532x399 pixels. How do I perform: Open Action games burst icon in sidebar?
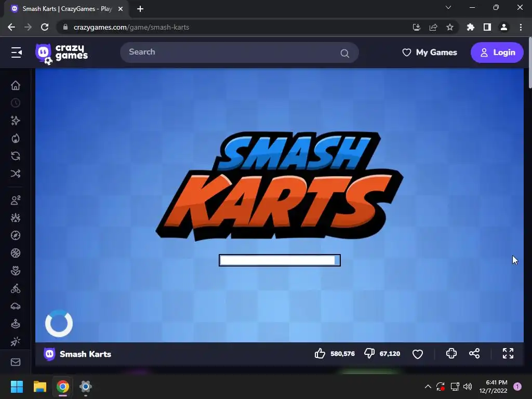pos(16,218)
